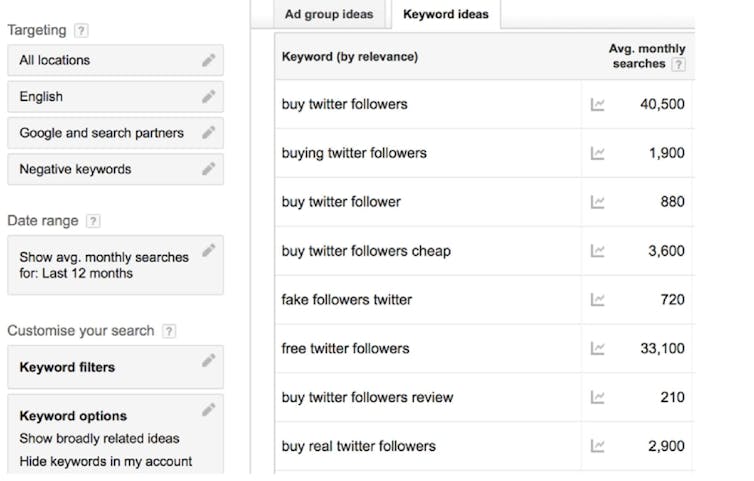Click keyword 'buying twitter followers'
Viewport: 754px width, 481px height.
[x=354, y=153]
